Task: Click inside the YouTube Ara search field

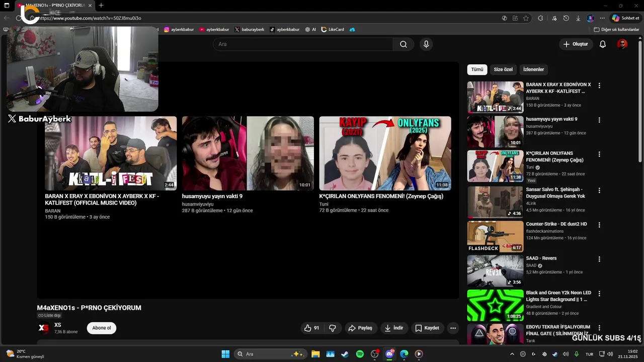Action: (303, 44)
